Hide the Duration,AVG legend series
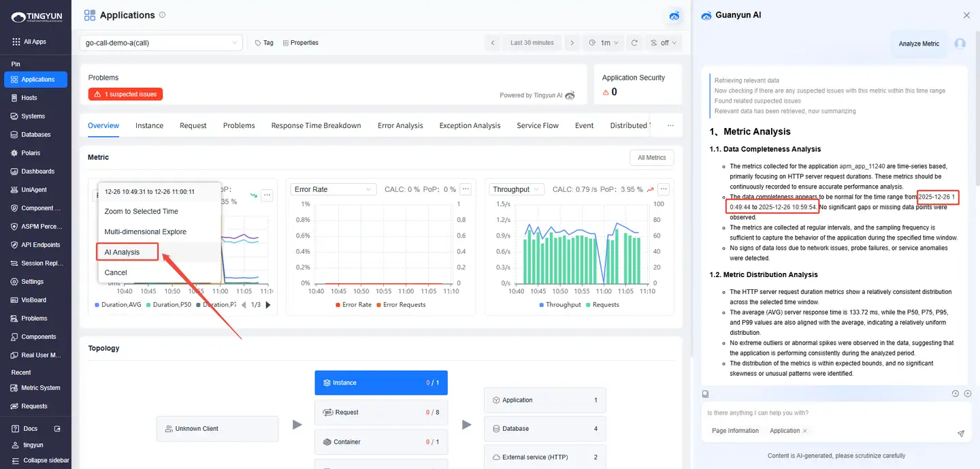Viewport: 980px width, 469px height. coord(120,305)
